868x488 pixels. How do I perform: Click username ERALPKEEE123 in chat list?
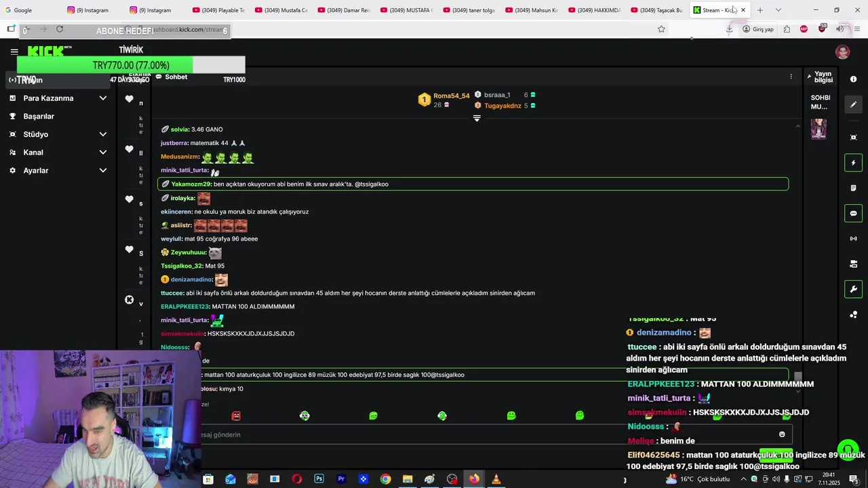(185, 306)
